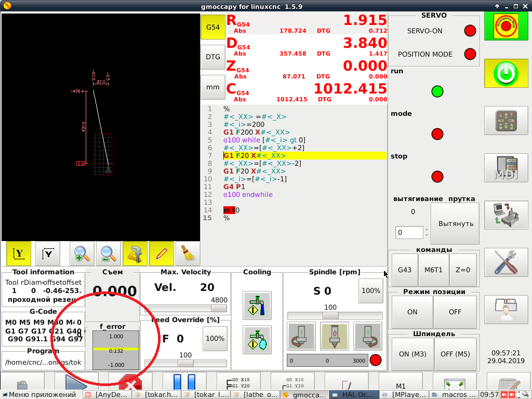This screenshot has width=532, height=399.
Task: Switch to the macros folder taskbar window
Action: tap(454, 395)
